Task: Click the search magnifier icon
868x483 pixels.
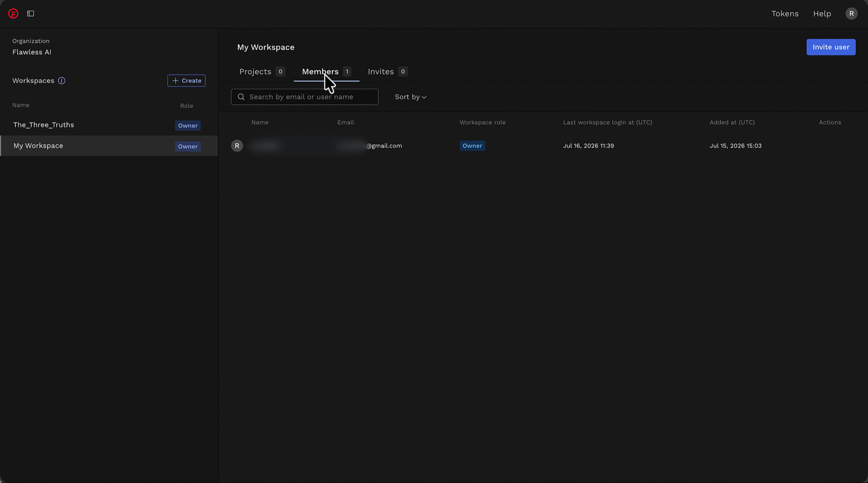Action: [x=241, y=97]
